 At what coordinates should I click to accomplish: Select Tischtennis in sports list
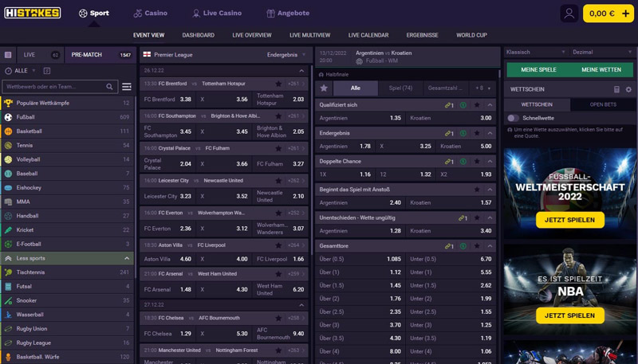tap(68, 272)
